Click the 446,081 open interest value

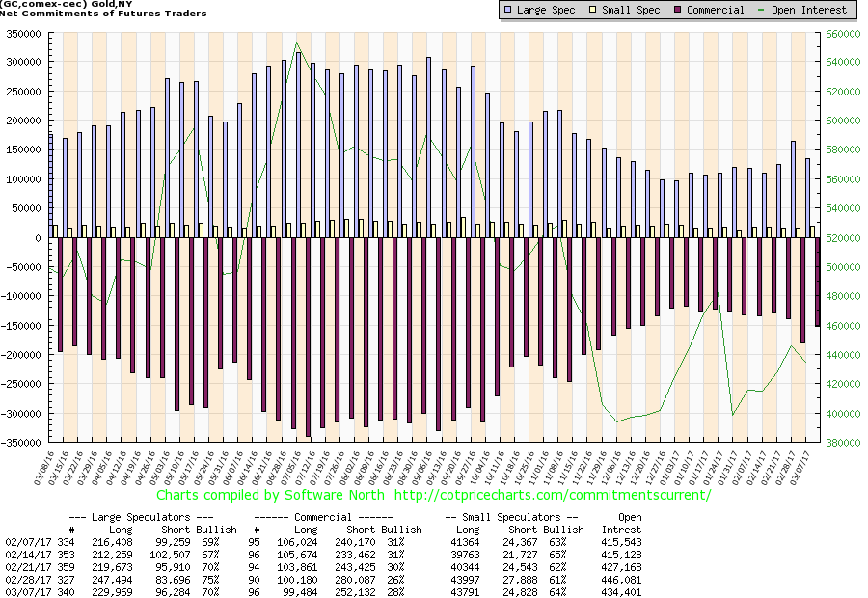point(619,578)
